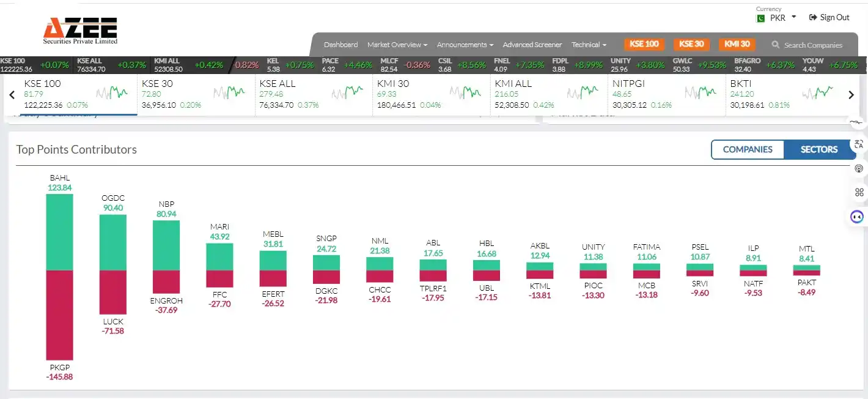Select the NITPGI index card

click(666, 94)
